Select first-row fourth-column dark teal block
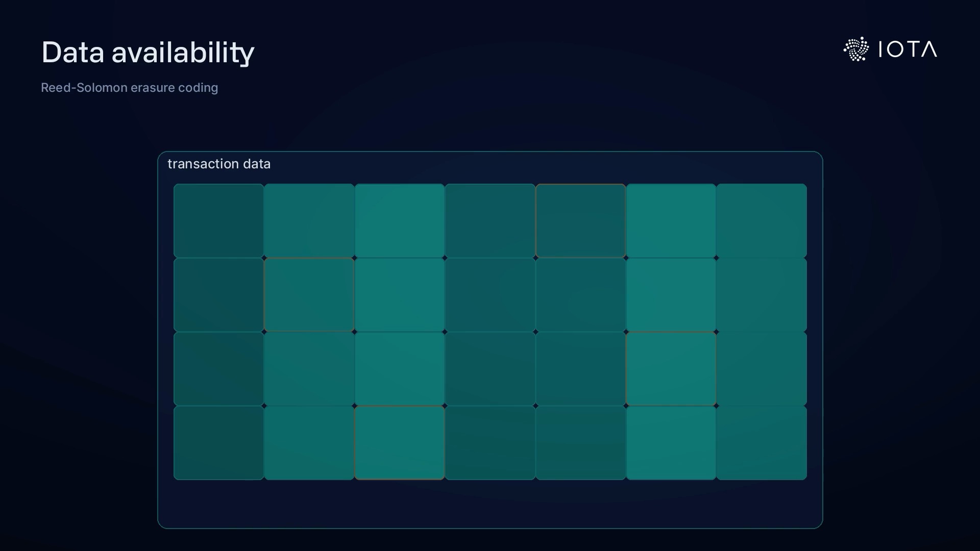 (490, 220)
